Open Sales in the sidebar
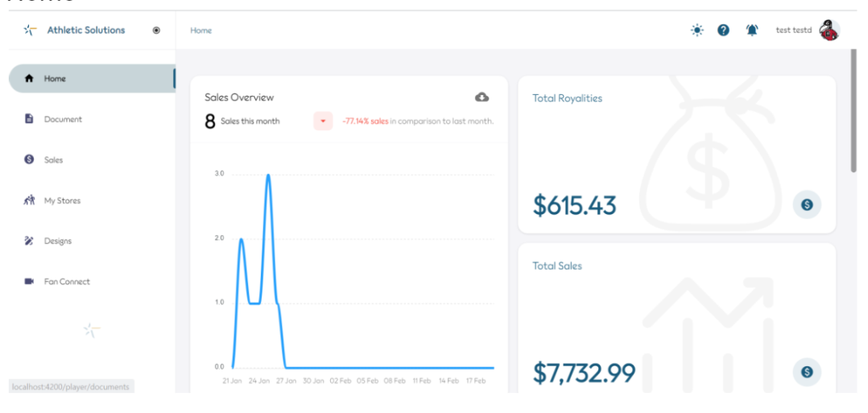 pos(92,159)
